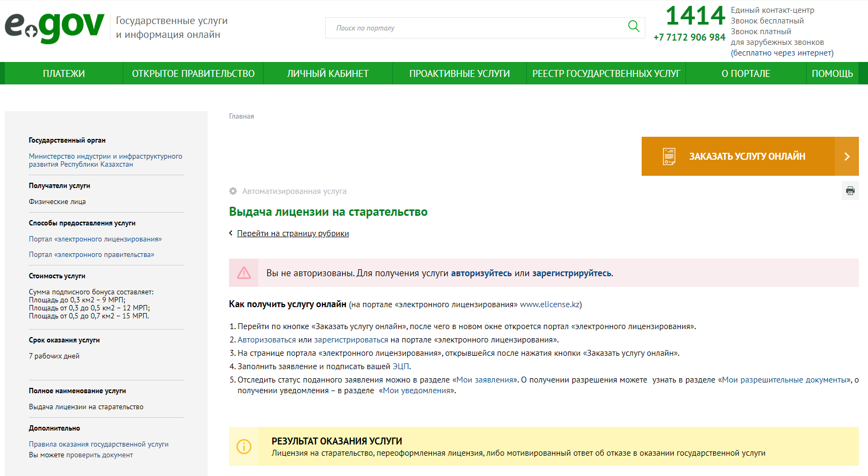Screen dimensions: 868x476
Task: Click 1414 contact center number
Action: pos(696,16)
